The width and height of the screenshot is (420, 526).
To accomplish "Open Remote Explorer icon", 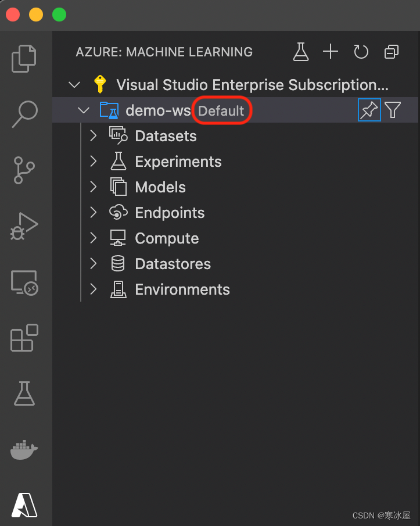I will 24,282.
